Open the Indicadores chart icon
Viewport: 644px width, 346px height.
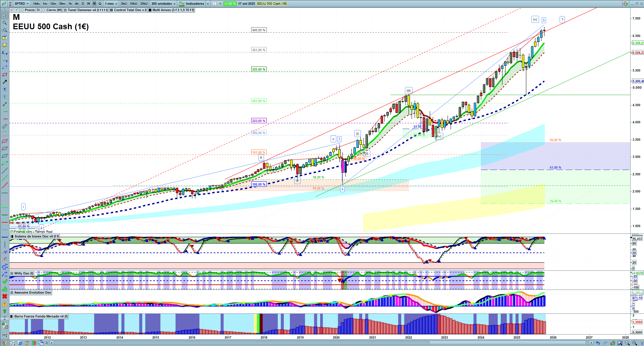(x=182, y=4)
